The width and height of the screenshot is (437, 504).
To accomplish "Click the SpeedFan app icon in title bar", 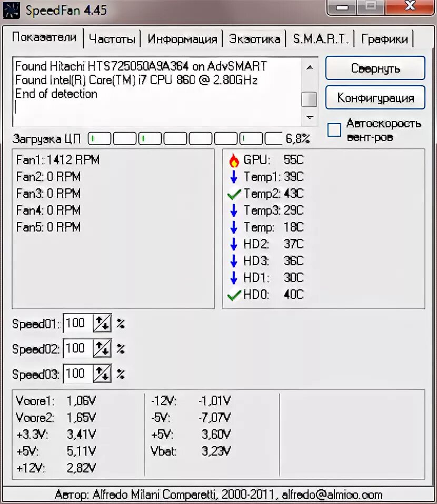I will coord(11,10).
